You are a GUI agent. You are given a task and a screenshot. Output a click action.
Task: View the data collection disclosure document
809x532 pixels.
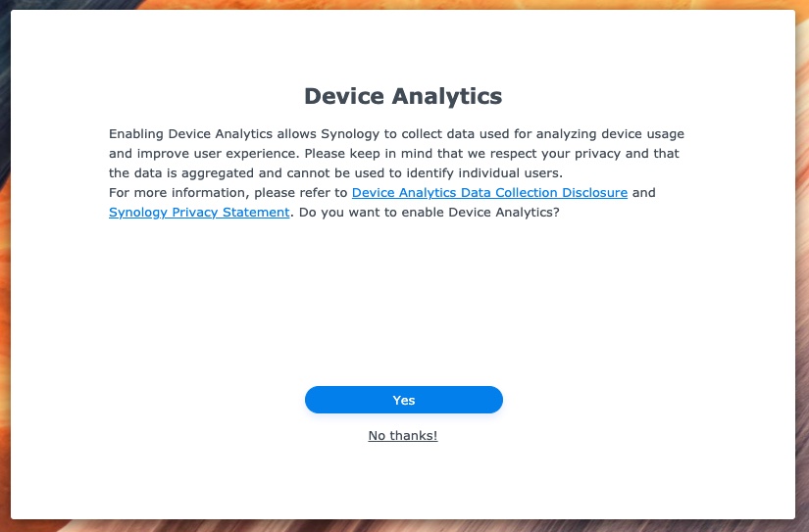[489, 192]
